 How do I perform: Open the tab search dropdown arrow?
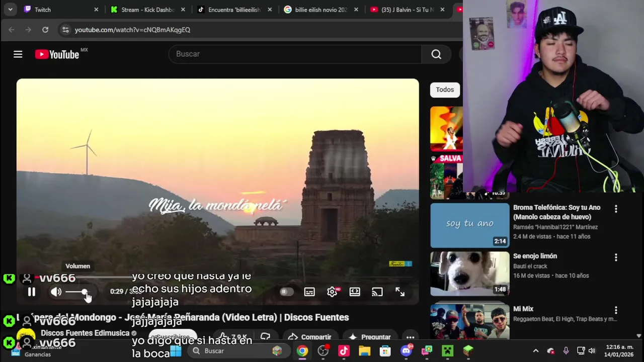click(x=10, y=10)
